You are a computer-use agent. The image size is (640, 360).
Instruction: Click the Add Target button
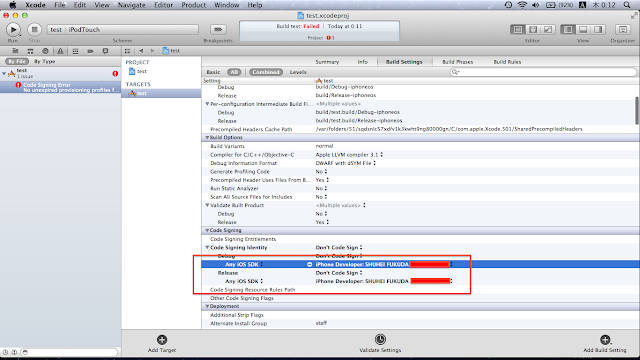[x=162, y=343]
